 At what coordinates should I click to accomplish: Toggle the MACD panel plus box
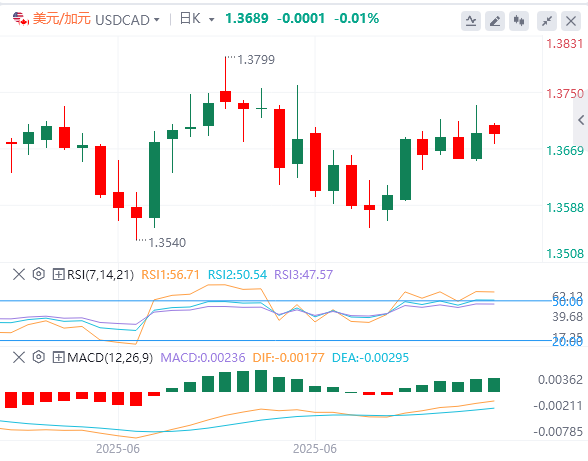(58, 357)
